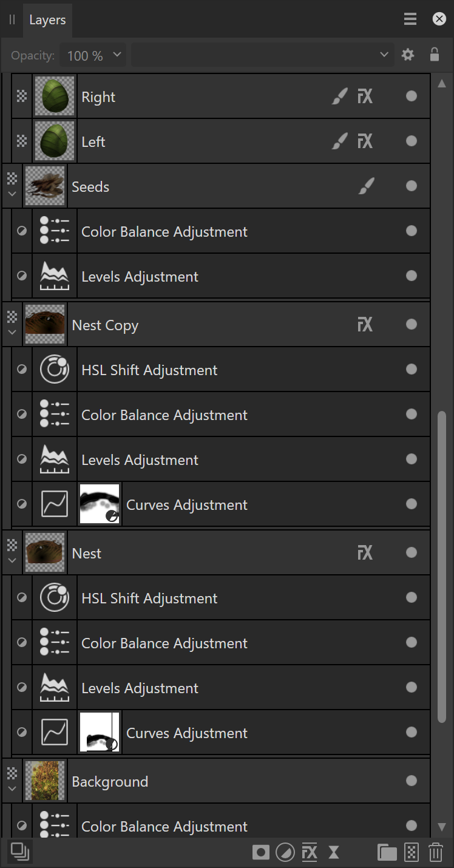The image size is (454, 868).
Task: Select the Nest Copy HSL Shift Adjustment layer
Action: pyautogui.click(x=149, y=370)
